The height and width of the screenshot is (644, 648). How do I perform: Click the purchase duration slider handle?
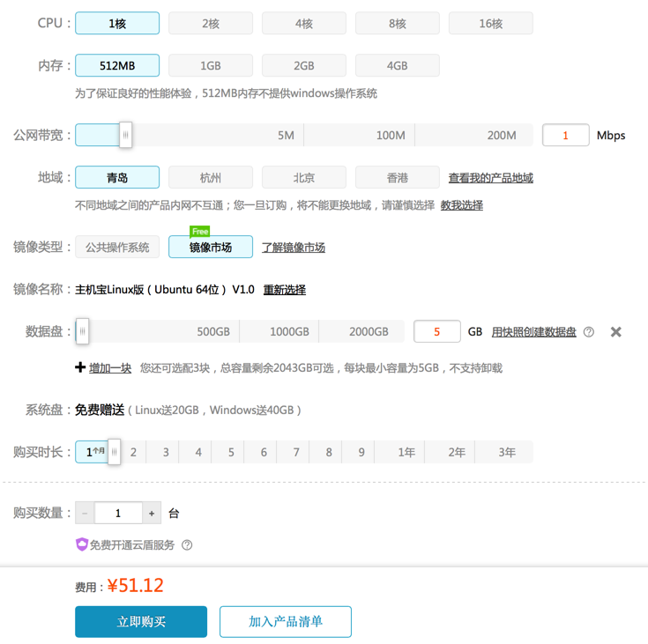(x=114, y=451)
